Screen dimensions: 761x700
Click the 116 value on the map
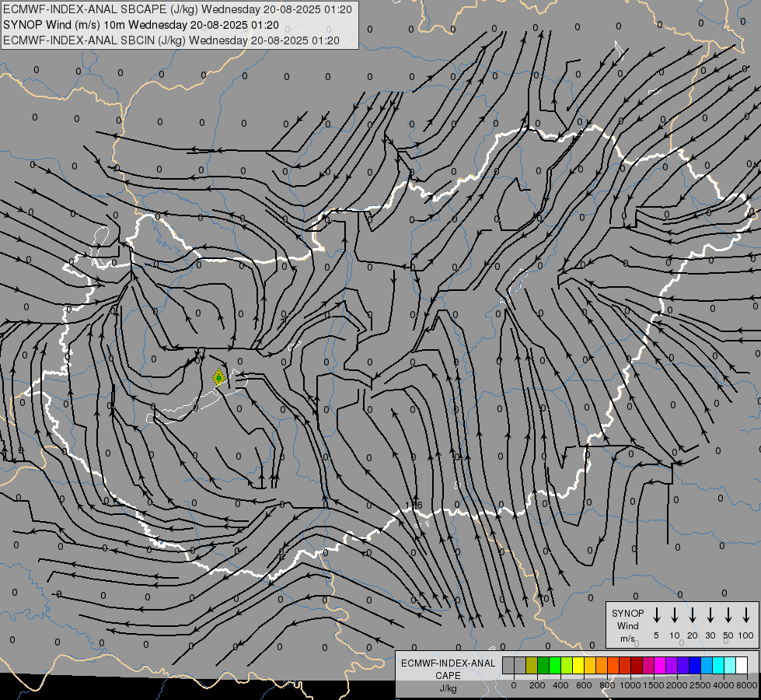(x=414, y=506)
